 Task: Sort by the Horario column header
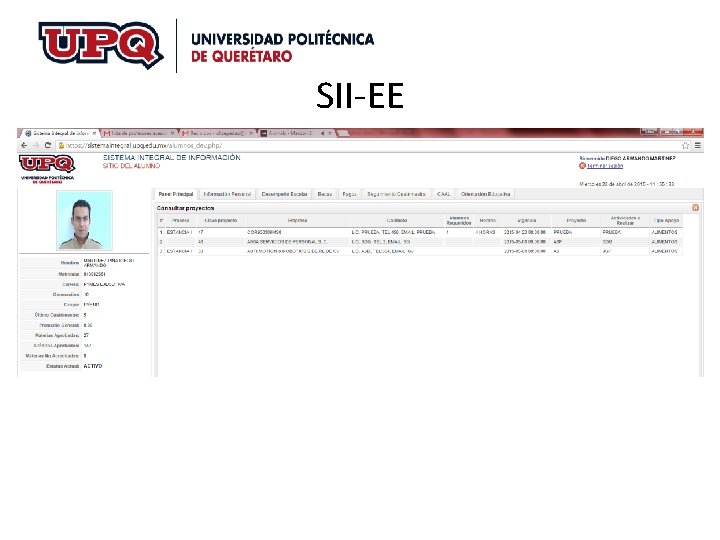[x=488, y=221]
